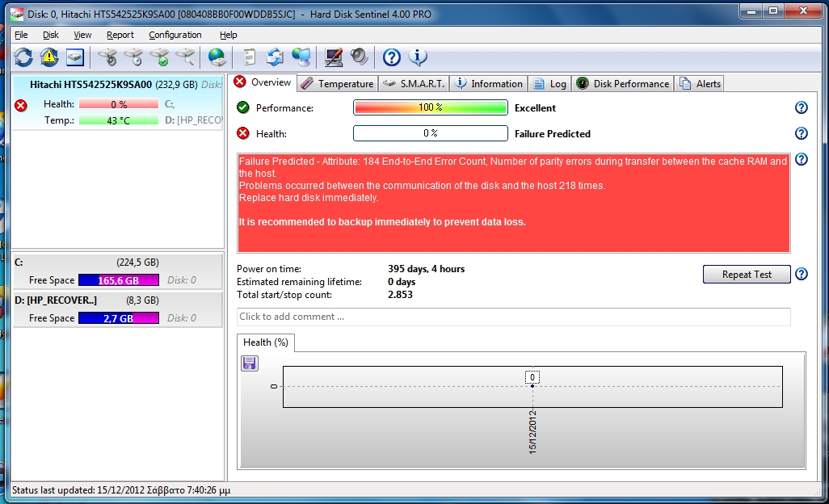829x504 pixels.
Task: Click the help icon beside Performance row
Action: tap(802, 107)
